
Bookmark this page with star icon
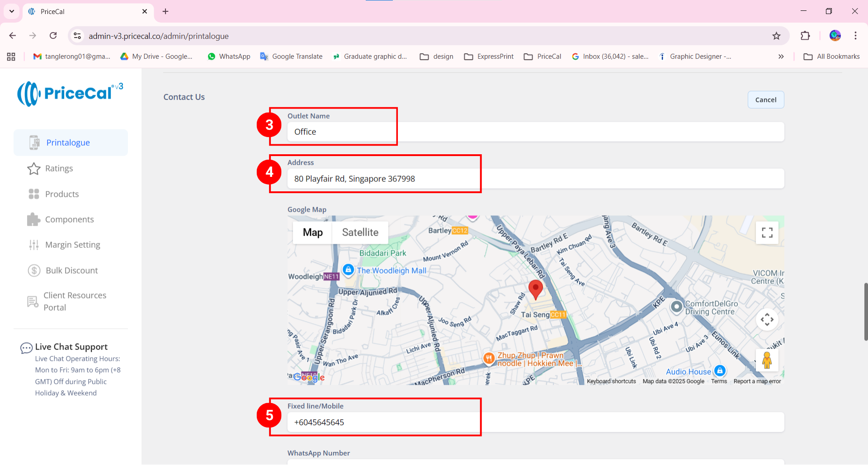(776, 36)
